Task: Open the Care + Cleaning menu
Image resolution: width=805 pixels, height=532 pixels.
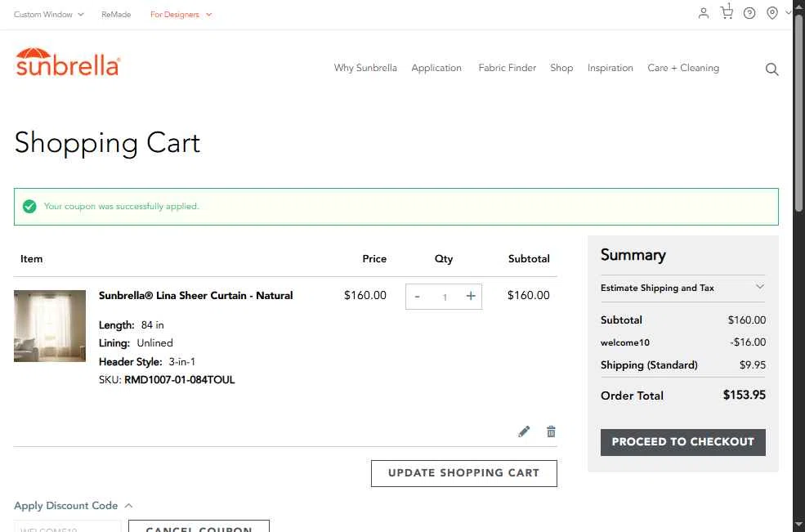Action: pos(682,68)
